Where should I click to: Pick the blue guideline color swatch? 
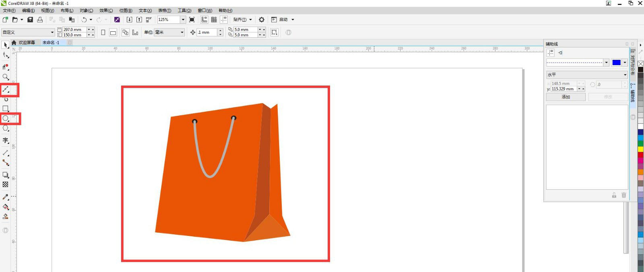616,62
